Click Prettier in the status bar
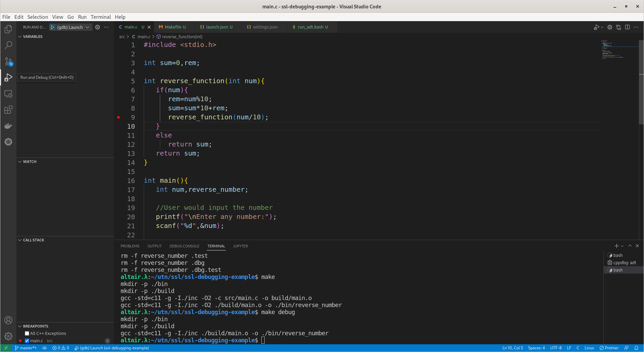The width and height of the screenshot is (644, 352). coord(609,348)
